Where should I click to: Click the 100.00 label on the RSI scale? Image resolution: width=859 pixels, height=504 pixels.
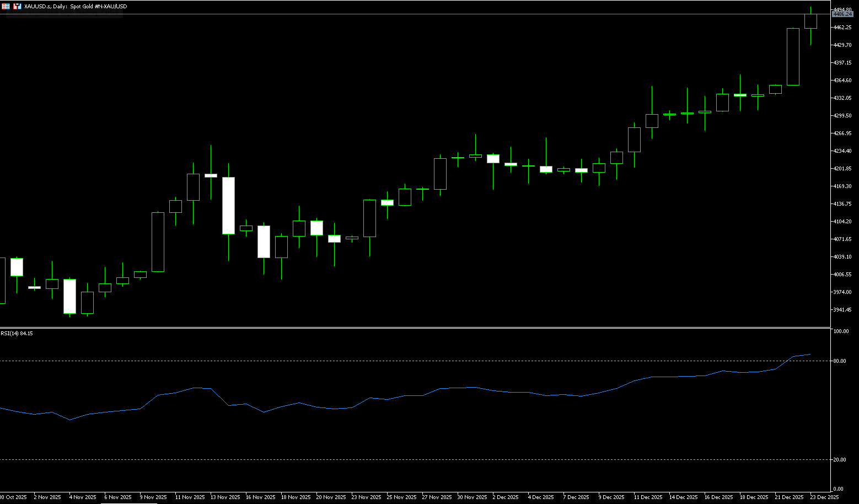point(841,331)
